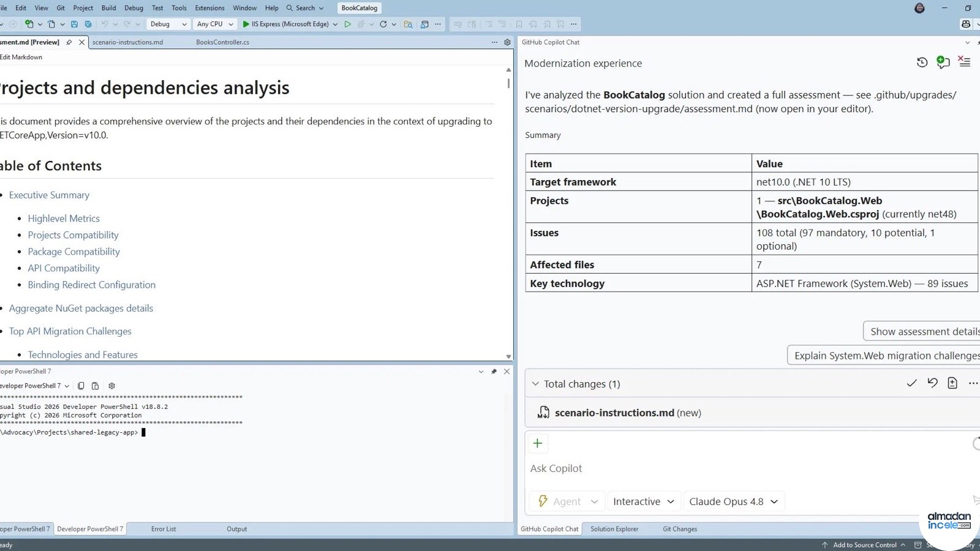Click the paste icon in PowerShell toolbar
Image resolution: width=980 pixels, height=551 pixels.
tap(95, 386)
